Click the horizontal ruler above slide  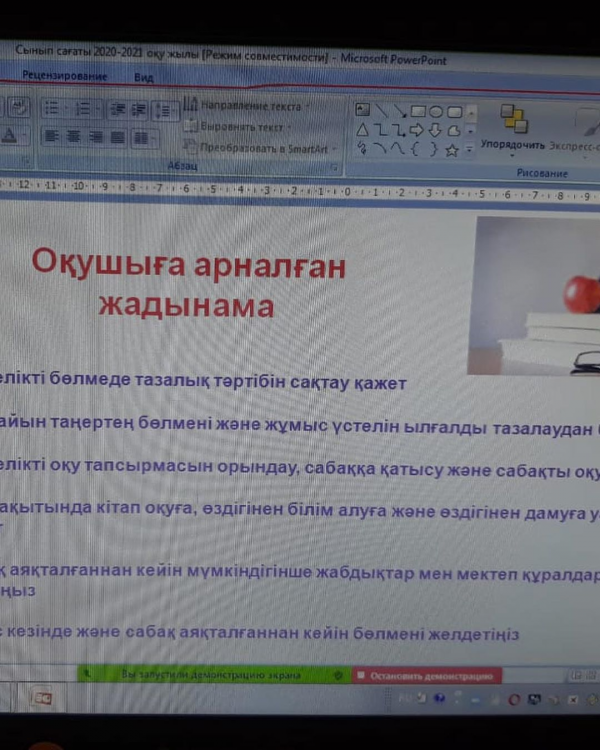(x=300, y=189)
